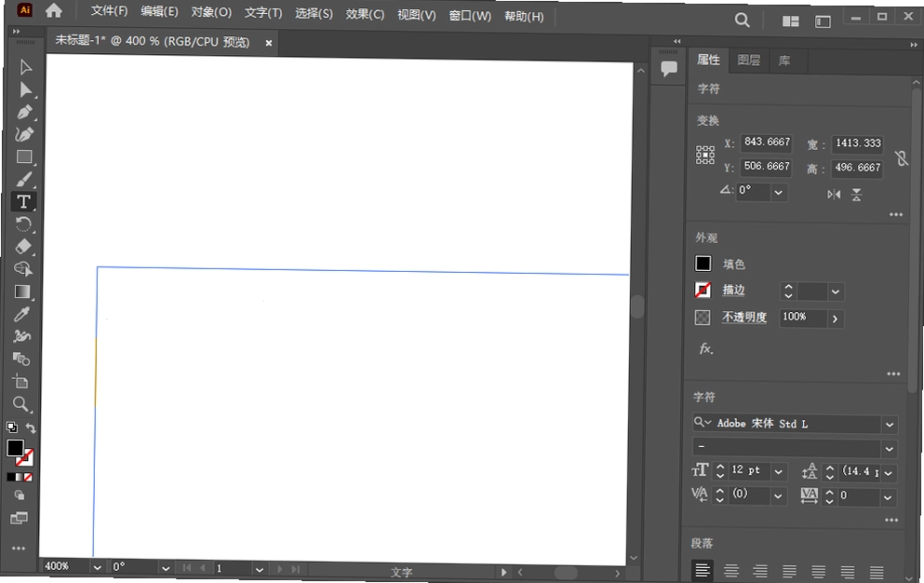The width and height of the screenshot is (924, 583).
Task: Show more Transform options
Action: (896, 214)
